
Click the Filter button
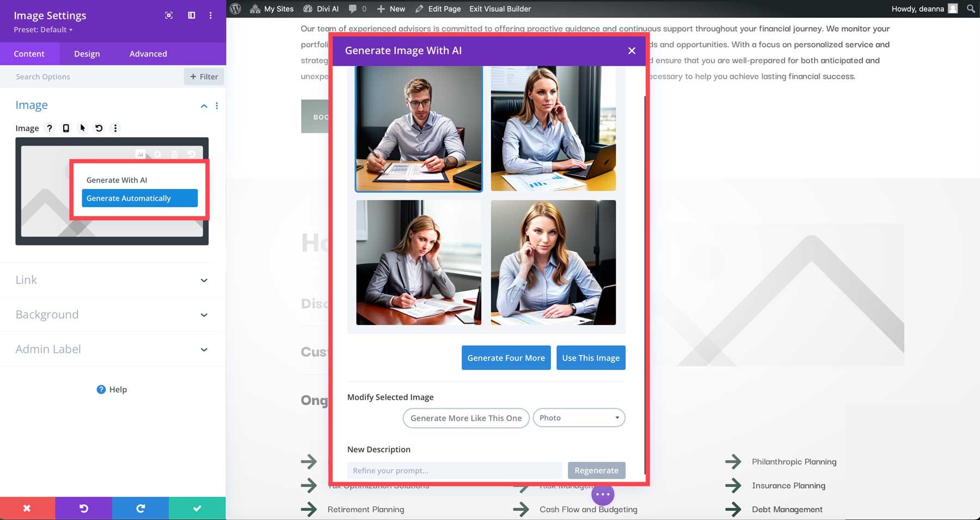204,77
